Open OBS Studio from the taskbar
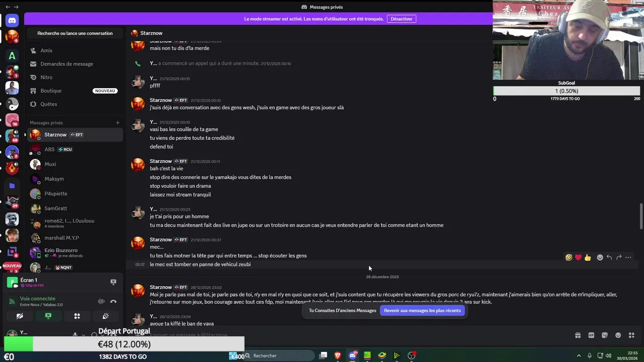This screenshot has width=644, height=362. [412, 355]
